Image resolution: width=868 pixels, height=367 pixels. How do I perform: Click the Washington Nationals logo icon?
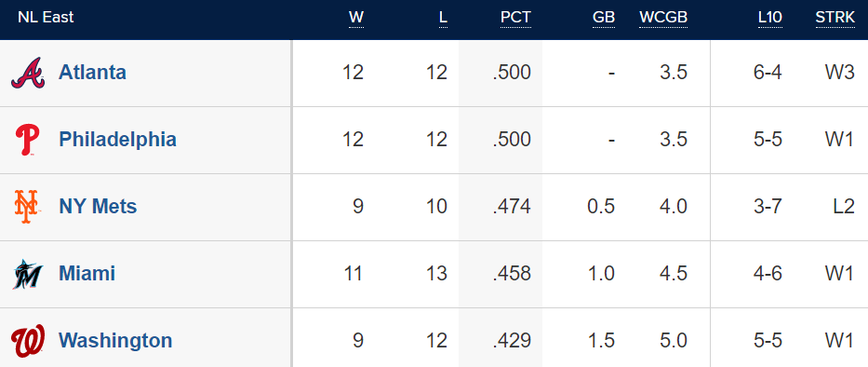pos(27,341)
